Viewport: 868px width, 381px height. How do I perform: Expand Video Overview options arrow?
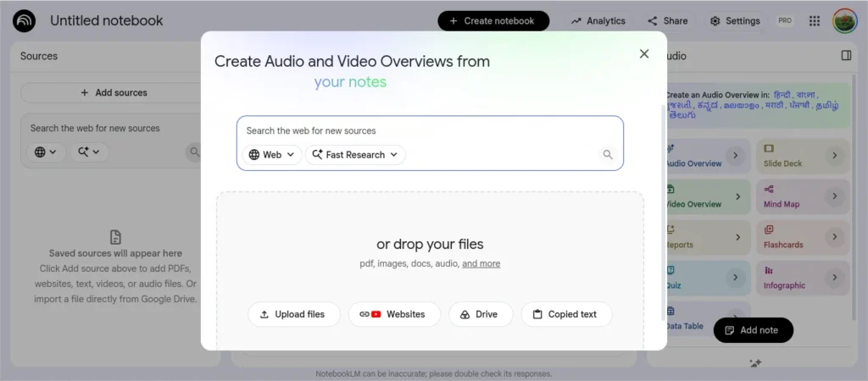[x=738, y=196]
